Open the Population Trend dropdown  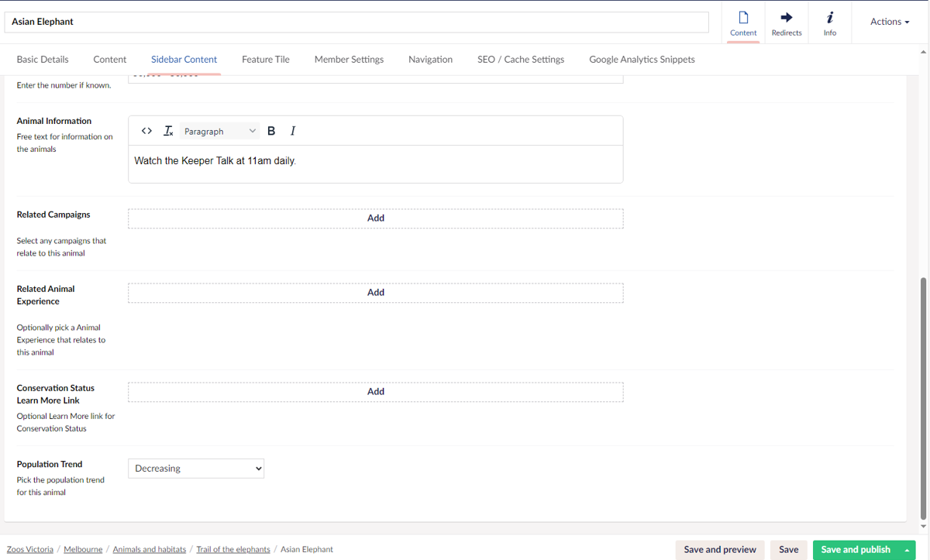tap(196, 469)
